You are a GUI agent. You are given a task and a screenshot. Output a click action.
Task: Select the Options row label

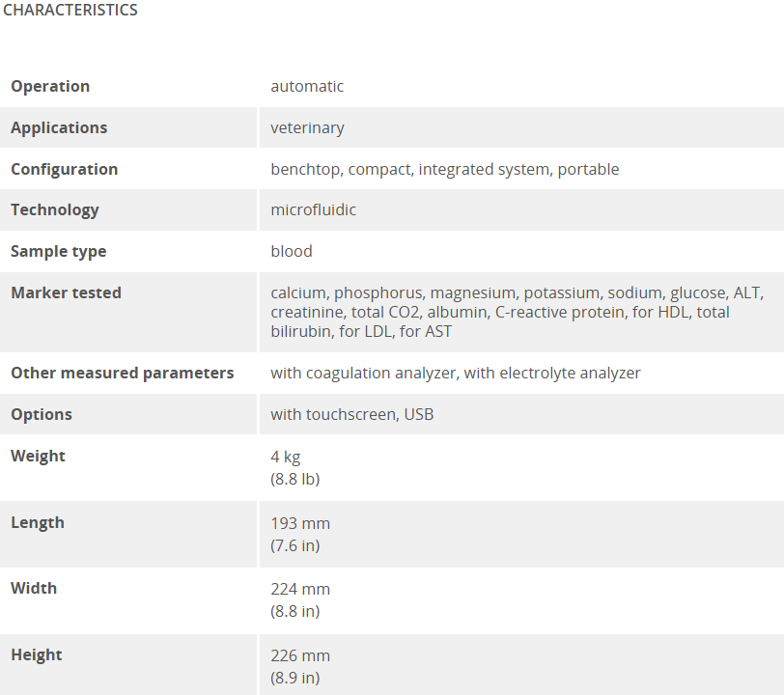[x=42, y=414]
